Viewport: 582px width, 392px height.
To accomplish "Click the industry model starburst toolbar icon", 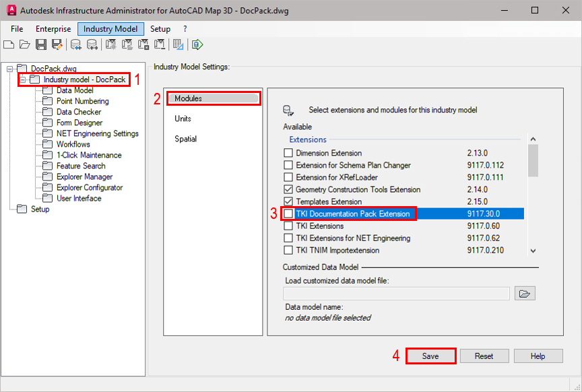I will [110, 45].
